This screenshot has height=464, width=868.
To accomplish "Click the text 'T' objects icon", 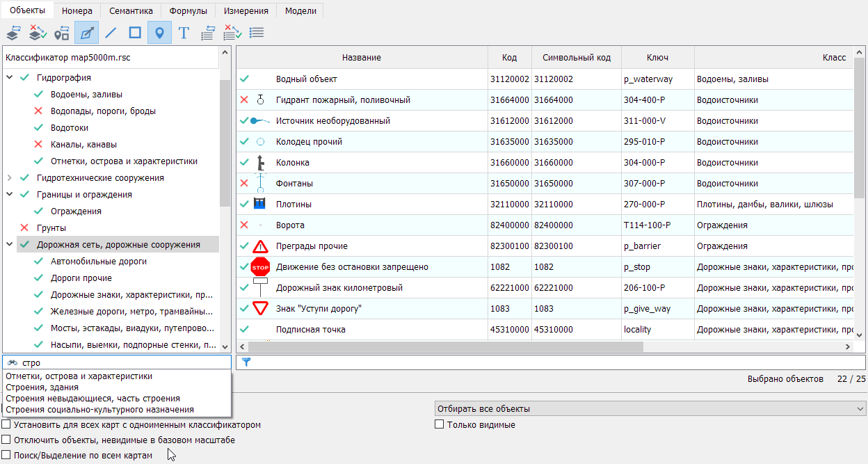I will click(184, 33).
